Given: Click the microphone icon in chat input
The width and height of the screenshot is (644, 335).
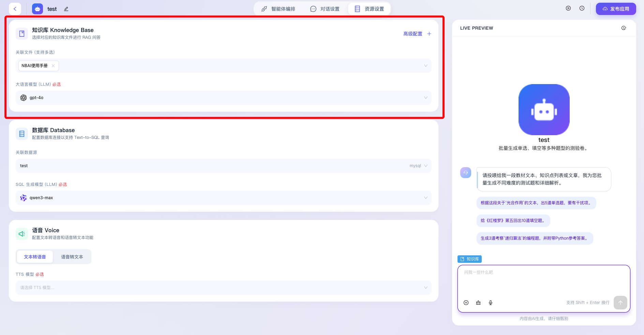Looking at the screenshot, I should (491, 303).
